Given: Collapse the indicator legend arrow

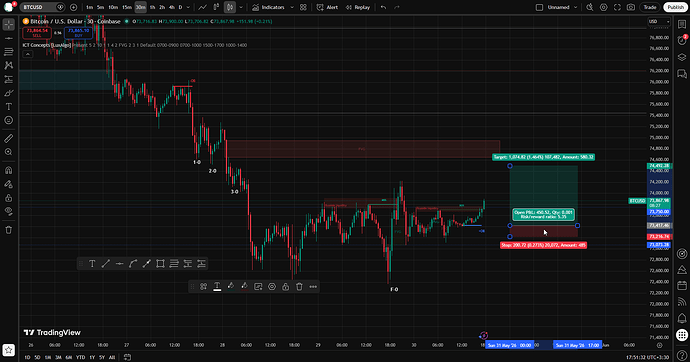Looking at the screenshot, I should pos(27,54).
